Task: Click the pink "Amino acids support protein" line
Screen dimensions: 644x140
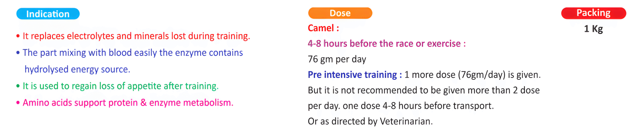Action: [x=128, y=103]
